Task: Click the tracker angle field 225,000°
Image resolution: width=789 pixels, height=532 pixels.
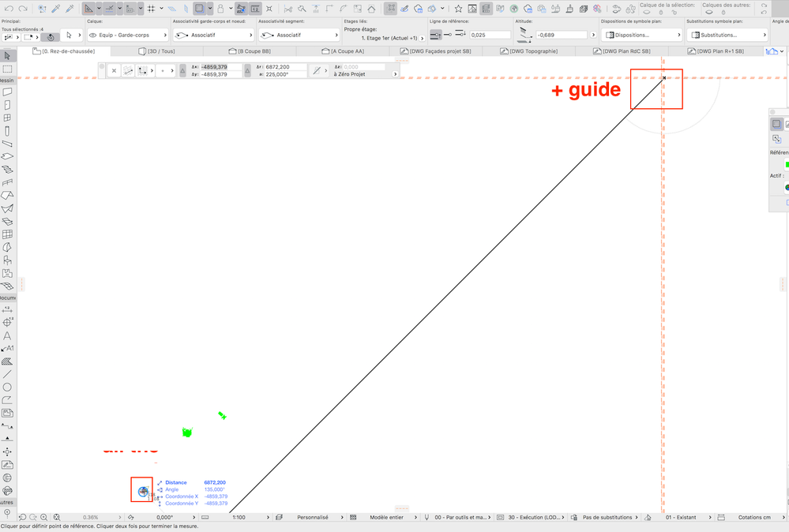Action: click(285, 74)
